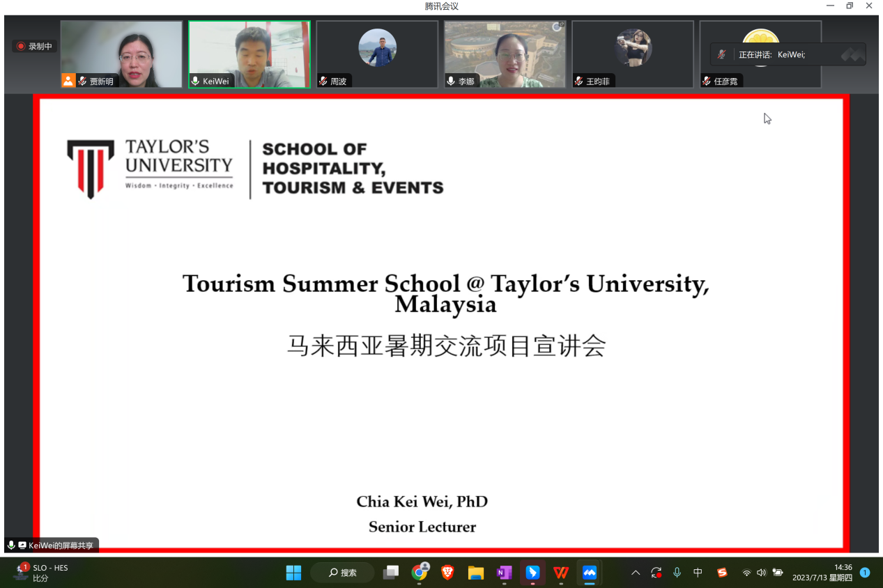Select 贾新明's video thumbnail
Image resolution: width=883 pixels, height=588 pixels.
tap(121, 54)
